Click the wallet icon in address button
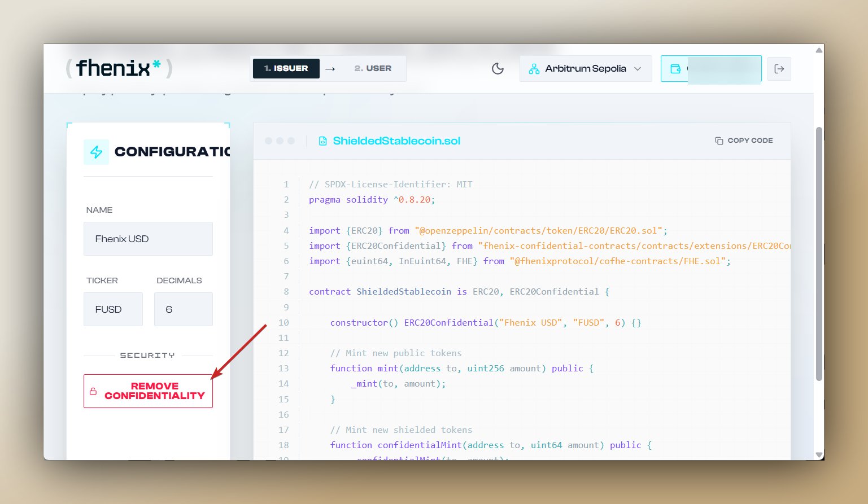 point(675,69)
